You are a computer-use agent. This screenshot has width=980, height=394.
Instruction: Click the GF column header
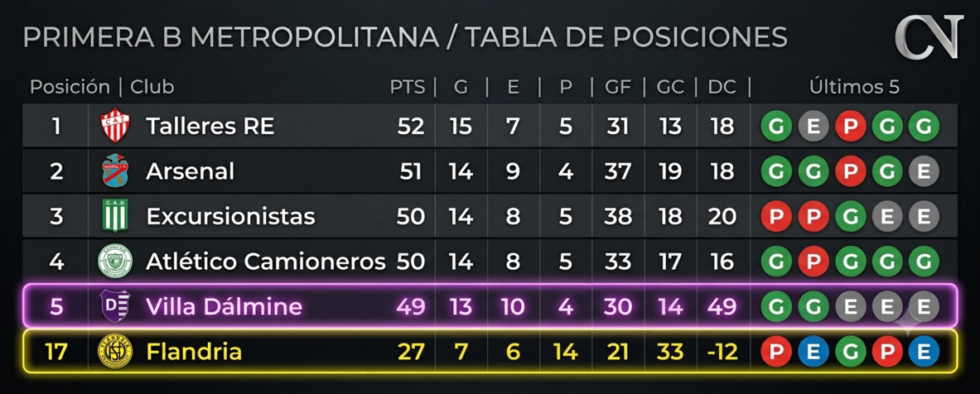point(617,88)
